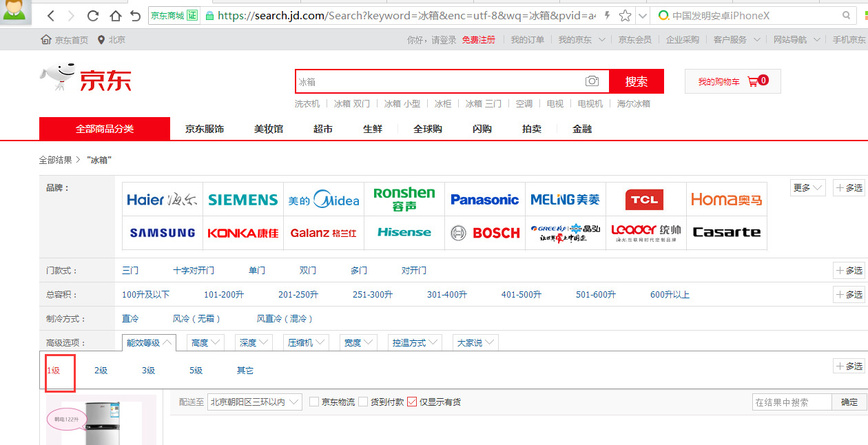Expand brand list with 更多
This screenshot has height=445, width=868.
tap(807, 187)
